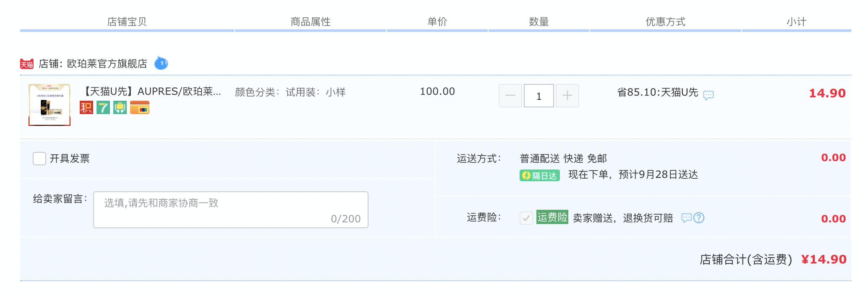Image resolution: width=868 pixels, height=292 pixels.
Task: Click the 开具发票 label text
Action: [x=70, y=159]
